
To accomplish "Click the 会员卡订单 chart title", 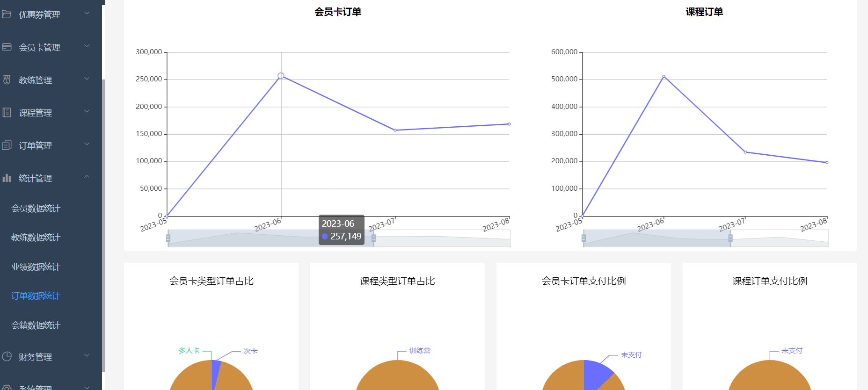I will coord(338,12).
